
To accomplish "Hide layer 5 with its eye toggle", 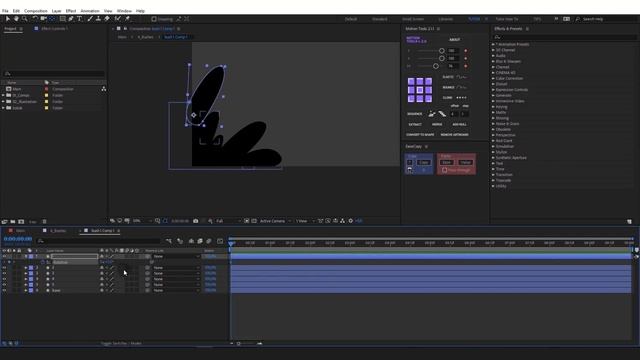I will tap(4, 285).
